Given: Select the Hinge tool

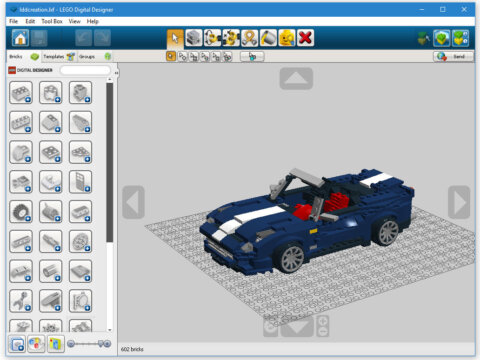Looking at the screenshot, I should 212,38.
